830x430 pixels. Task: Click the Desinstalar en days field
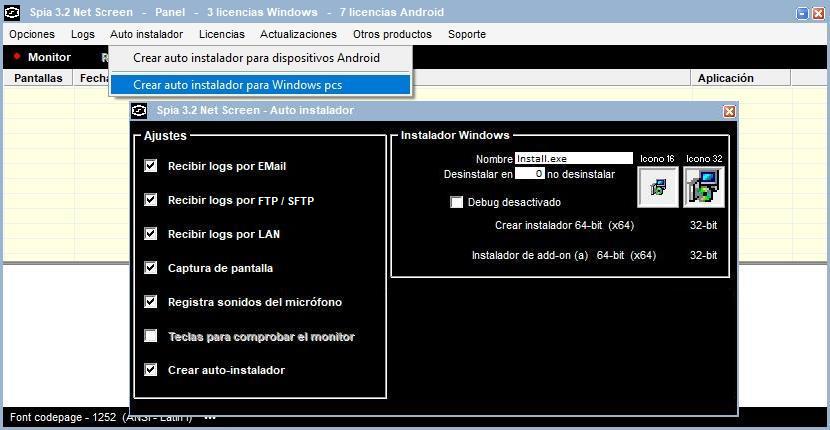click(530, 173)
